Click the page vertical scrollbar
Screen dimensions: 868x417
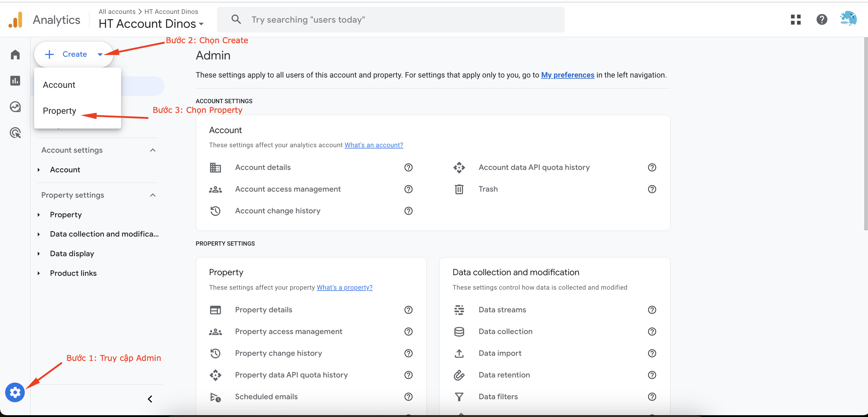click(x=865, y=135)
